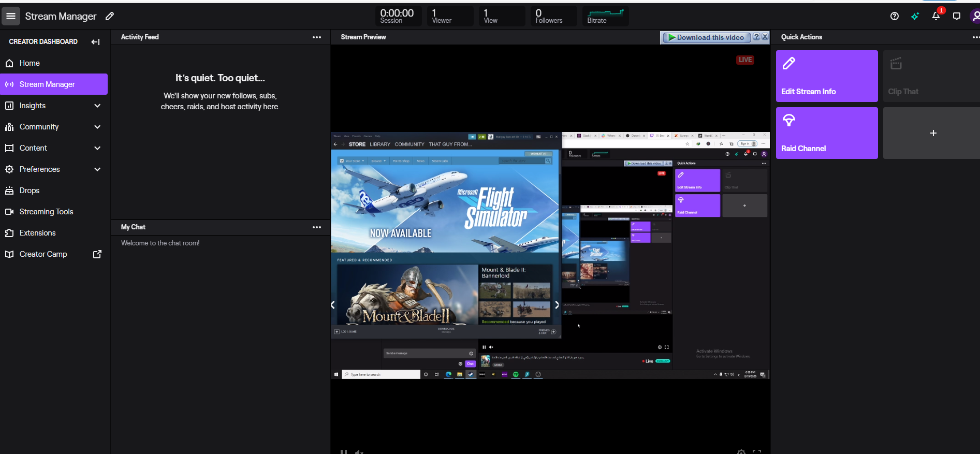Click the pencil icon beside Stream Manager
The image size is (980, 454).
pyautogui.click(x=110, y=16)
